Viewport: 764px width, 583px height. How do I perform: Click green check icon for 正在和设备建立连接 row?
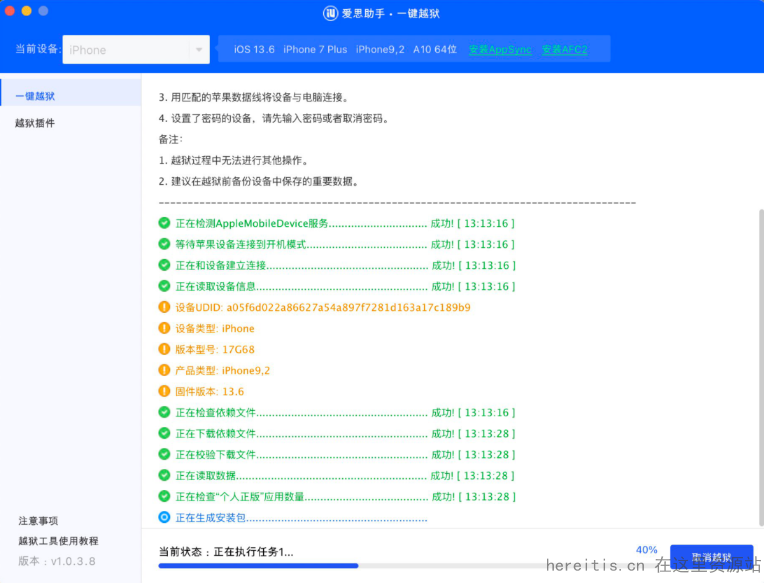coord(164,265)
